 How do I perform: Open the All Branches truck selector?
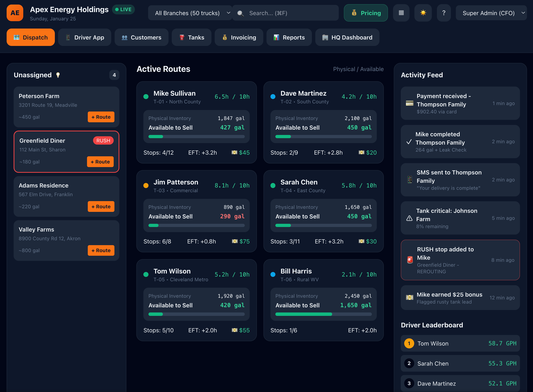point(190,13)
